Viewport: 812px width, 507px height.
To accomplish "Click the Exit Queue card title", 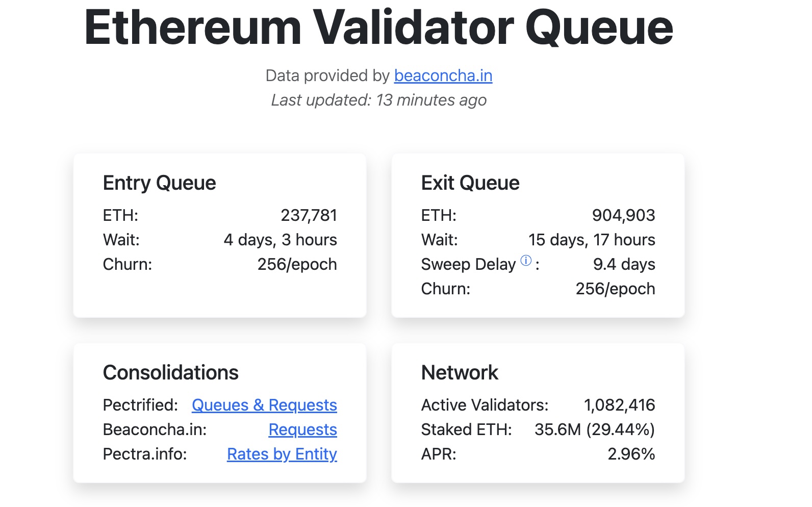I will (x=470, y=183).
